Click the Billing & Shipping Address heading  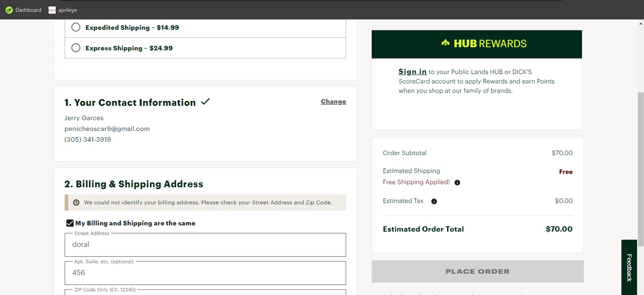pos(134,184)
